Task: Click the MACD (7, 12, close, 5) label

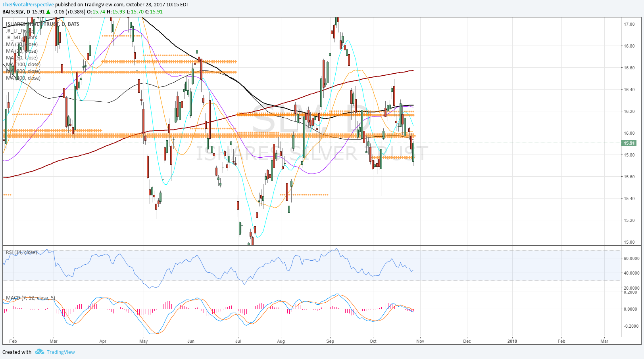Action: 31,298
